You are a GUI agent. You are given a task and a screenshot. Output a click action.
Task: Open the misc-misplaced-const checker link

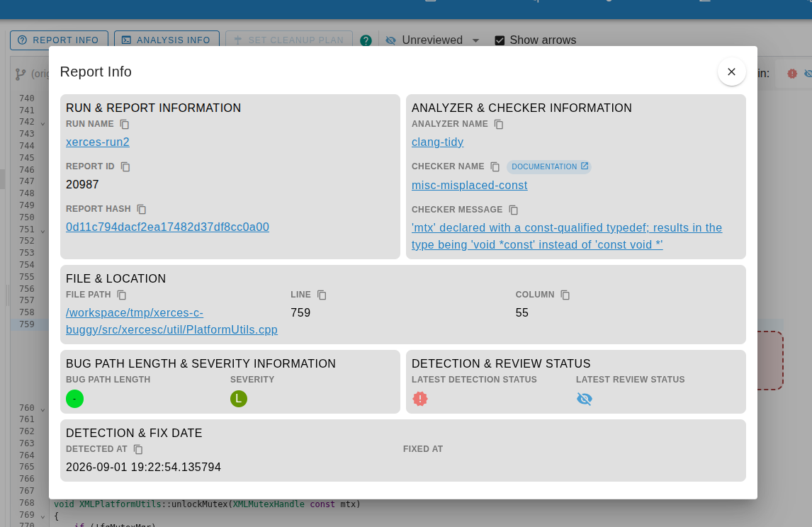tap(469, 186)
